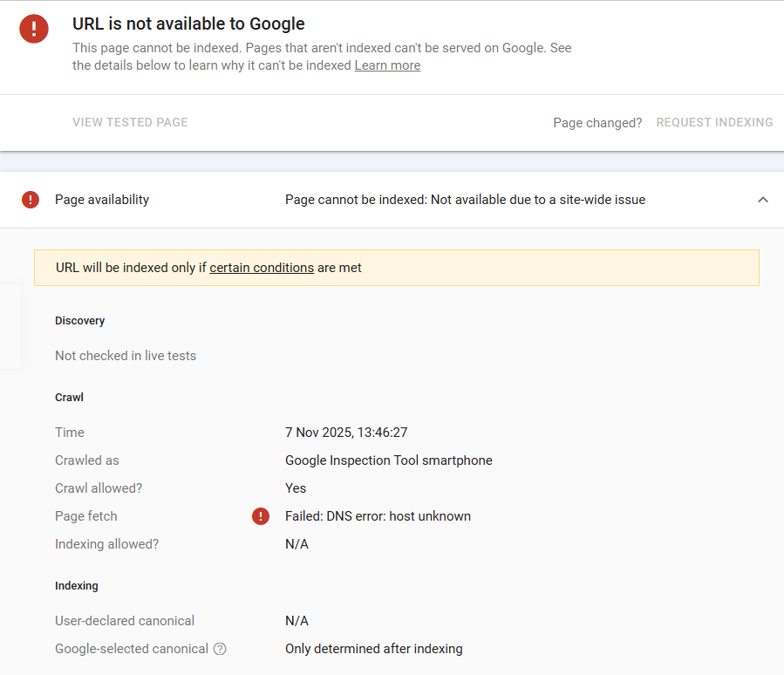Image resolution: width=784 pixels, height=675 pixels.
Task: Collapse the Page availability section
Action: pyautogui.click(x=763, y=200)
